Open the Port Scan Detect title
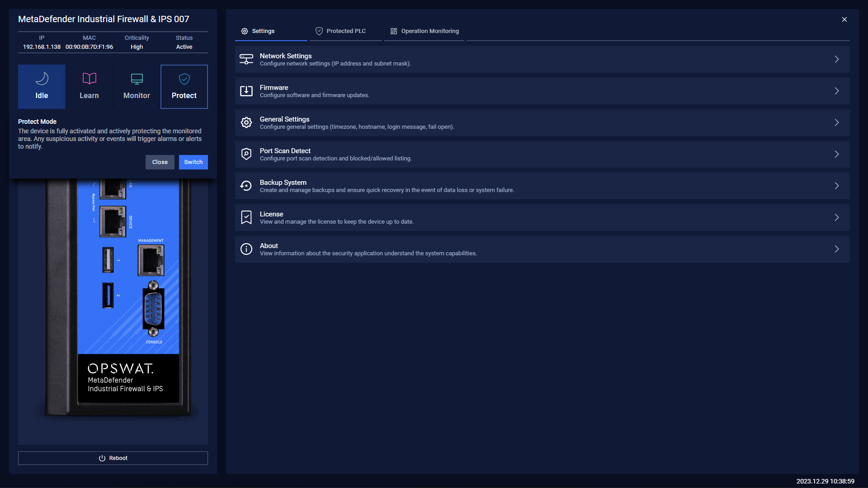The image size is (868, 488). tap(285, 151)
